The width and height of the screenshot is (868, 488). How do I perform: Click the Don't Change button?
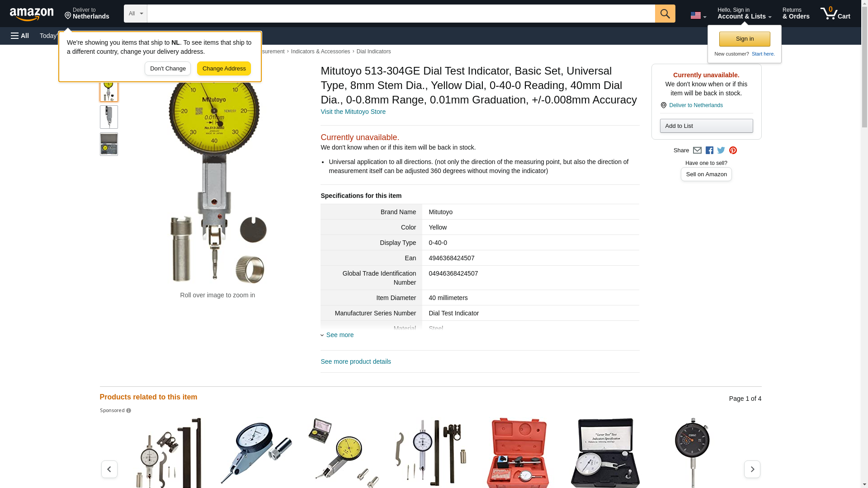[168, 69]
